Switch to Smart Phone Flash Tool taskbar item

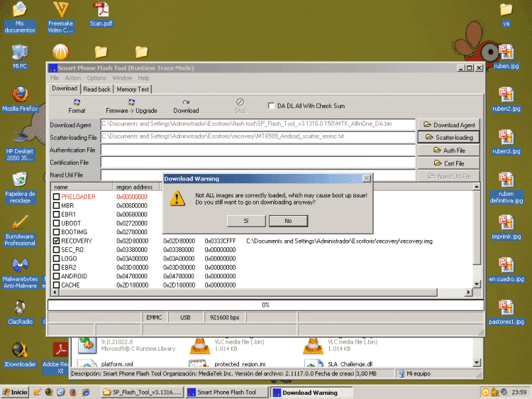click(227, 392)
